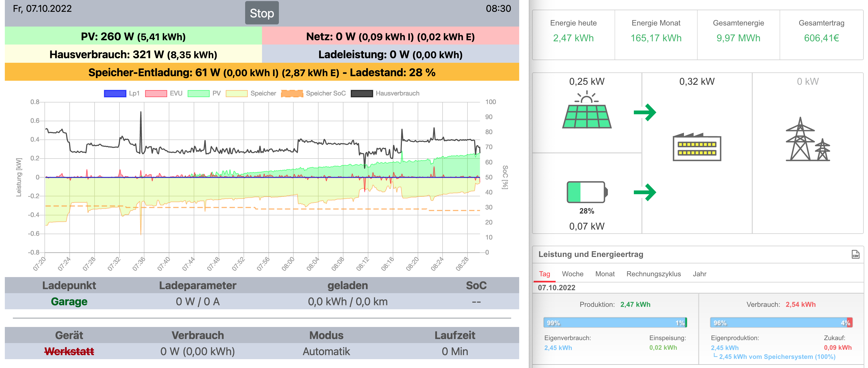
Task: Toggle PV series in chart legend
Action: 199,93
